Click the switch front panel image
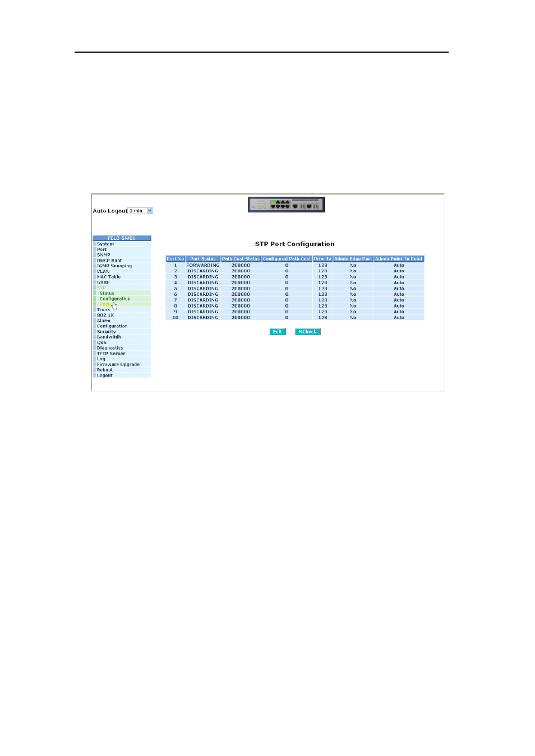Image resolution: width=535 pixels, height=756 pixels. (286, 205)
